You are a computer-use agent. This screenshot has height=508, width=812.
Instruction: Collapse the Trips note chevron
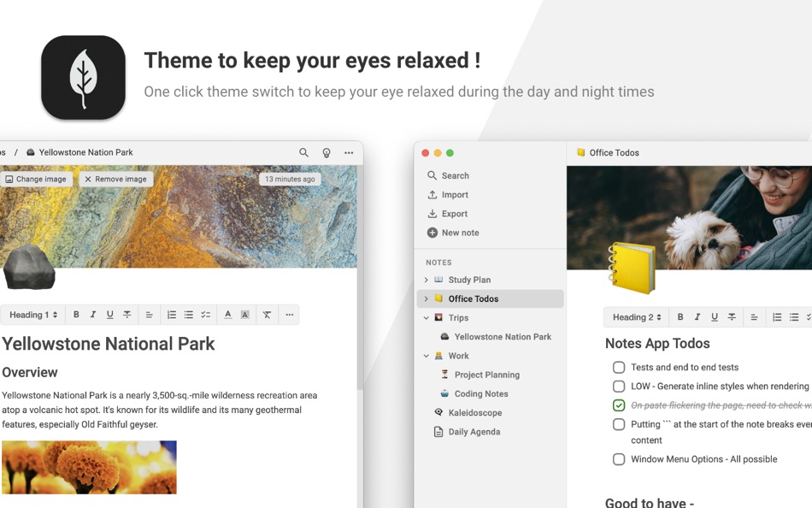(x=427, y=318)
